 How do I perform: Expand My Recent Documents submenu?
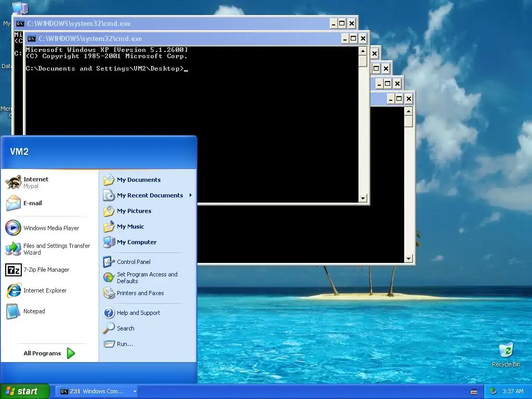(191, 195)
